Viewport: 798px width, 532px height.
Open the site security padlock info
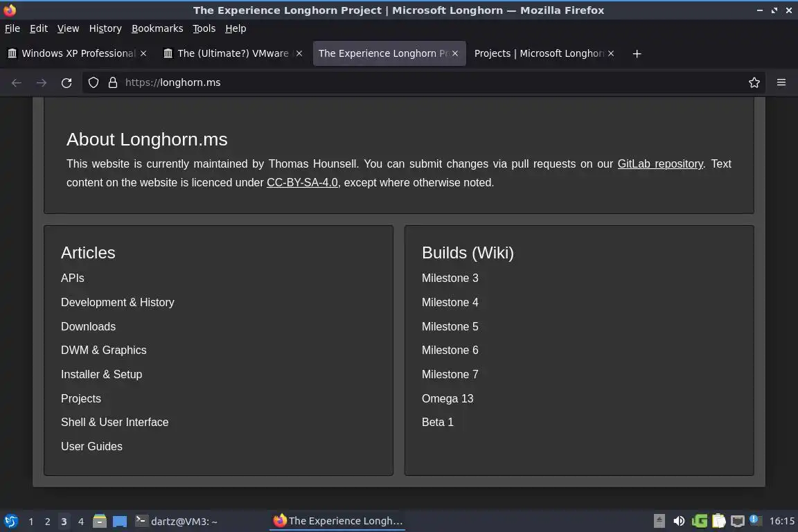pyautogui.click(x=113, y=82)
